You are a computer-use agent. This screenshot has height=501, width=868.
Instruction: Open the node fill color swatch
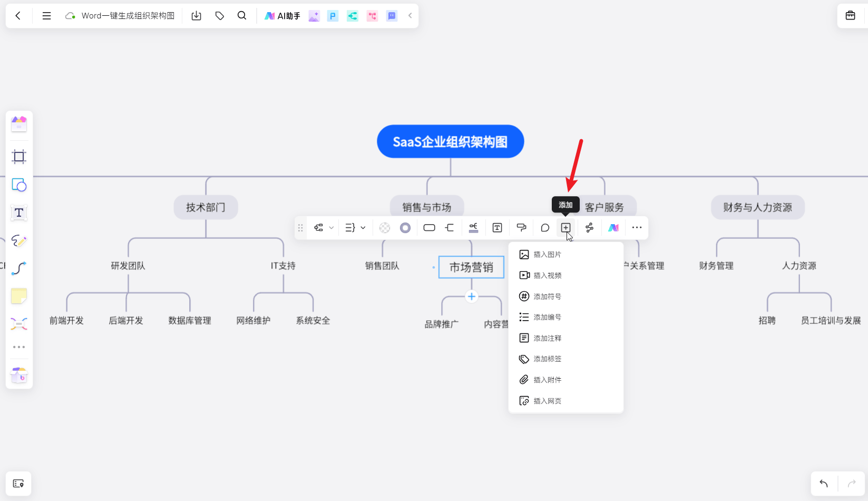pyautogui.click(x=385, y=228)
